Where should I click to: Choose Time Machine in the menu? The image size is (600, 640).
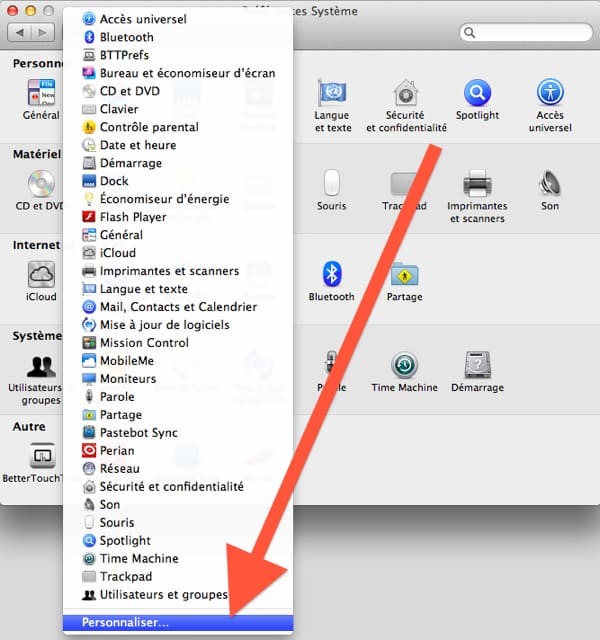(178, 558)
